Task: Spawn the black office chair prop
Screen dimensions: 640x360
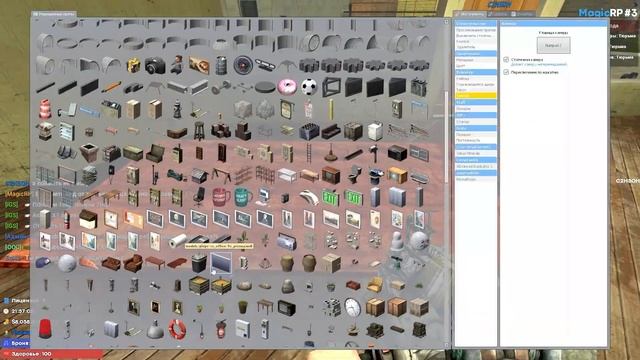Action: (199, 197)
